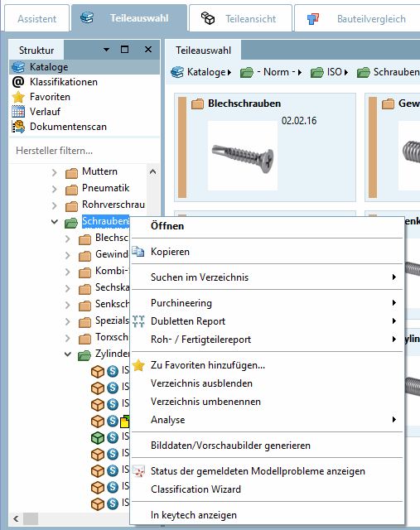Open the arrow after Kataloge breadcrumb
This screenshot has height=530, width=420.
point(229,72)
